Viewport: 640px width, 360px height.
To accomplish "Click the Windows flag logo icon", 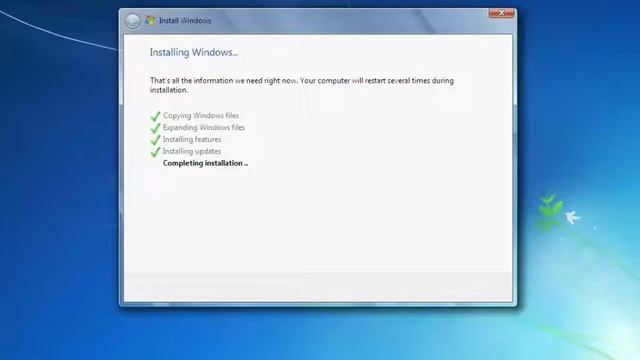I will point(150,20).
